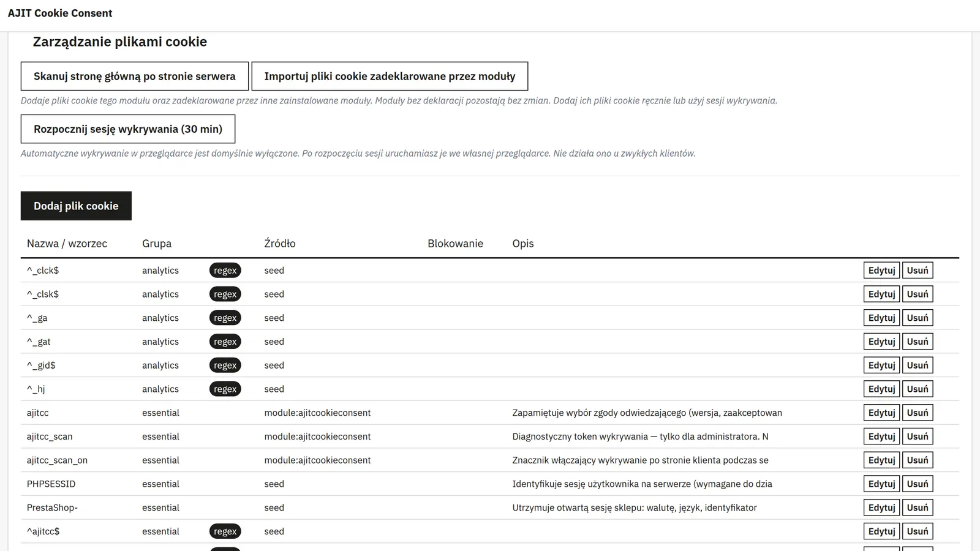Click Skanuj stronę główną po stronie serwera

(x=135, y=76)
